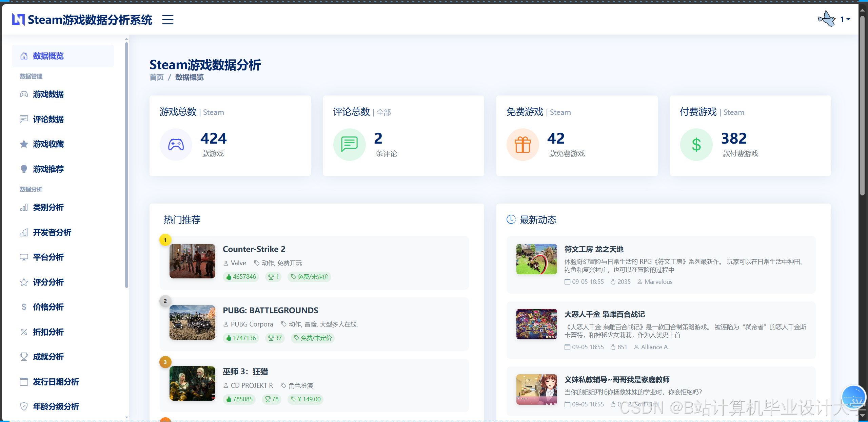The image size is (868, 422).
Task: Open 成就分析 via the trophy icon
Action: coord(24,357)
